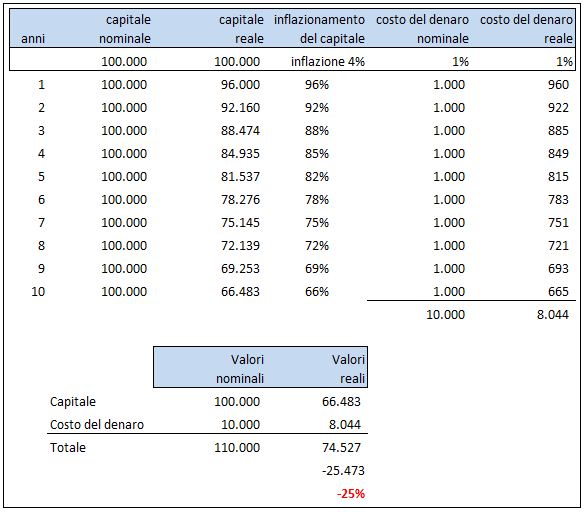Select the 88% inflation cell
585x512 pixels.
317,131
